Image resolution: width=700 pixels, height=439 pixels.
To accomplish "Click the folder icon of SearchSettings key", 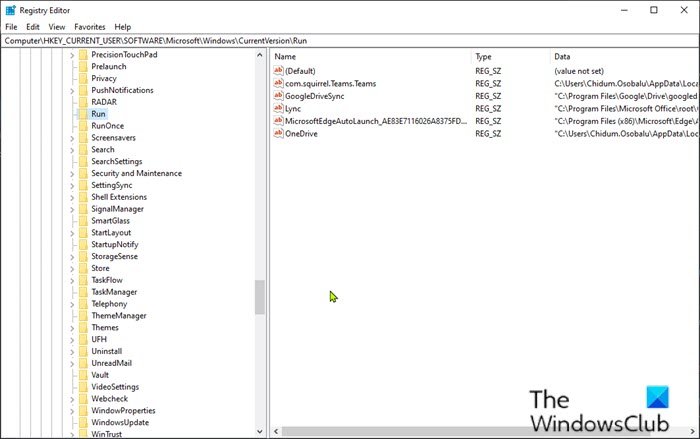I will pos(83,161).
